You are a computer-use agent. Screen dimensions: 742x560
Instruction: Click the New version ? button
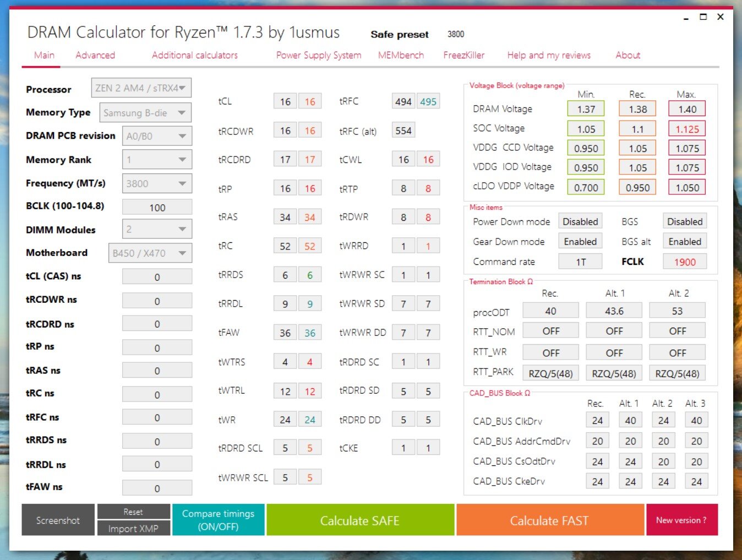click(681, 520)
